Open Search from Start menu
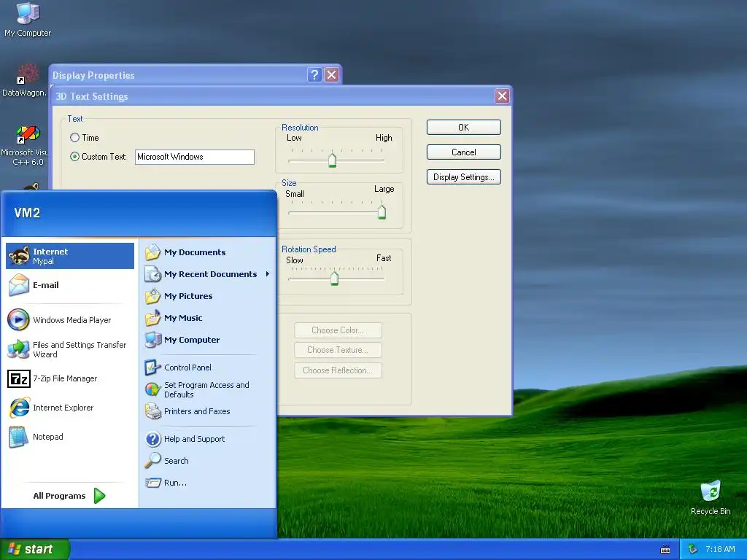Image resolution: width=747 pixels, height=560 pixels. click(x=207, y=461)
